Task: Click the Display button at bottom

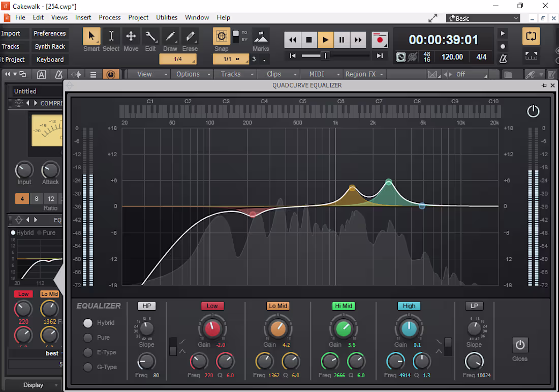Action: 33,385
